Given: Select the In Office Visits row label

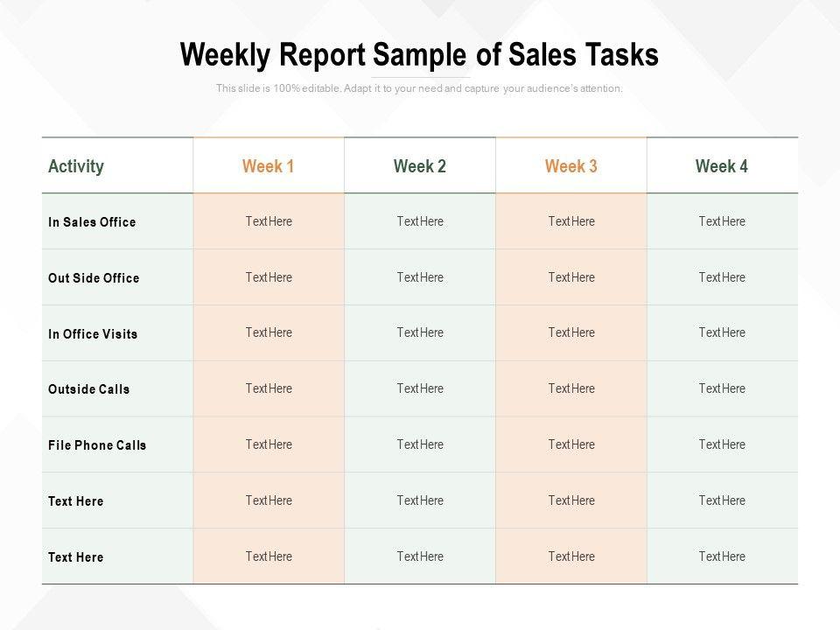Looking at the screenshot, I should tap(93, 334).
